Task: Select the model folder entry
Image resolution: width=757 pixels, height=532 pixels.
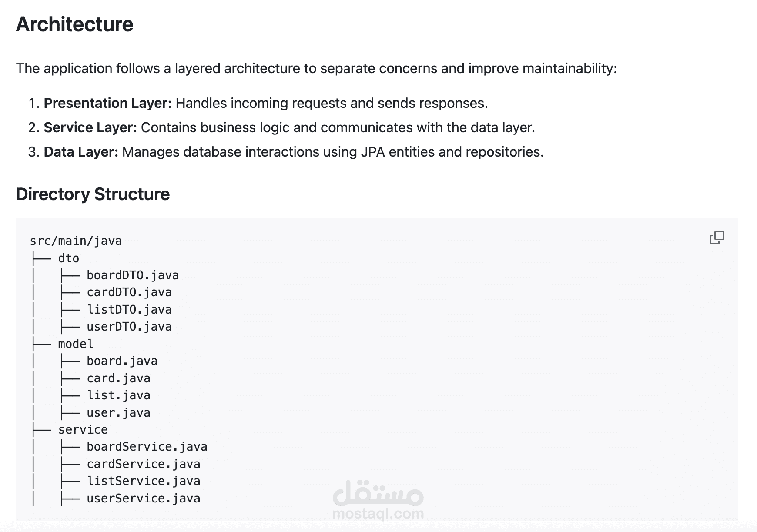Action: [76, 344]
